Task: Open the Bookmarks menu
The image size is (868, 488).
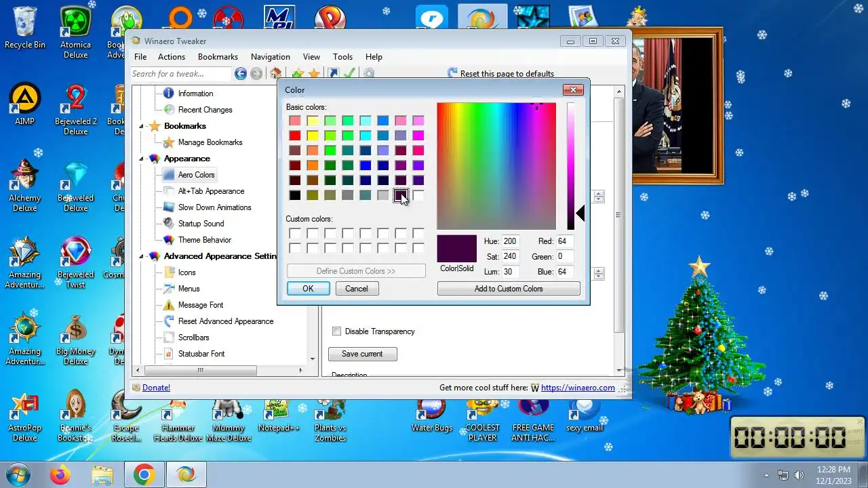Action: click(218, 57)
